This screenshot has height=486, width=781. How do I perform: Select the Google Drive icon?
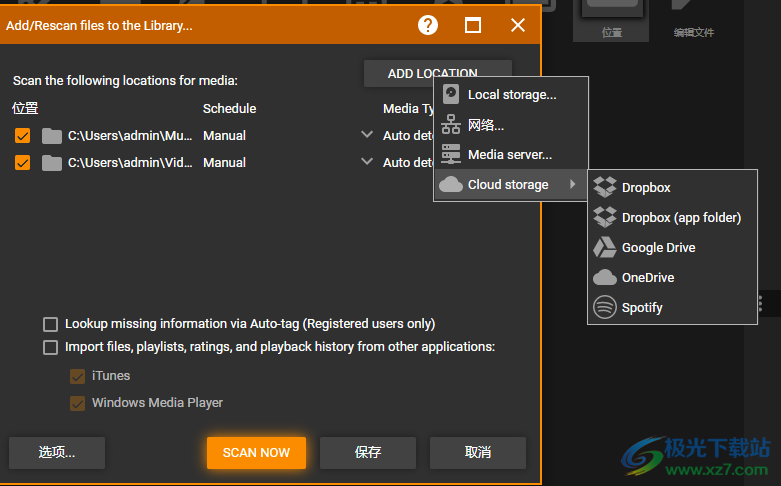605,247
